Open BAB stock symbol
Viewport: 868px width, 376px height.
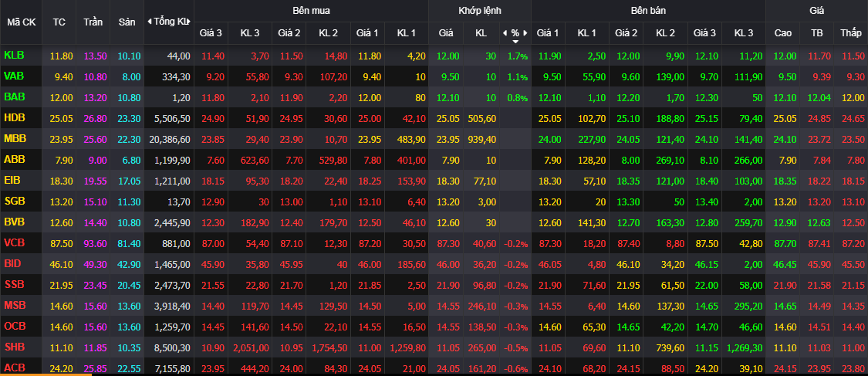point(14,97)
